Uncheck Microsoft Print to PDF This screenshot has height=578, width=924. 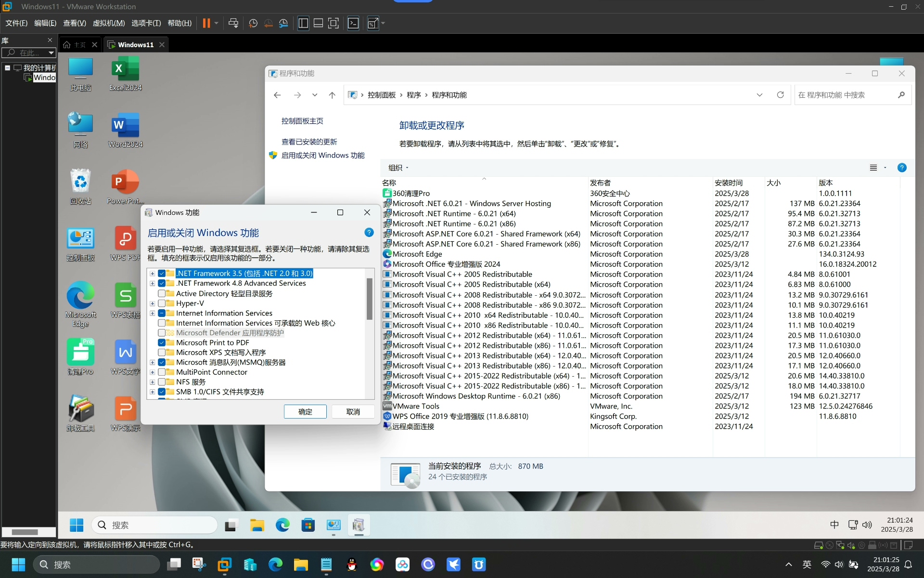coord(162,342)
